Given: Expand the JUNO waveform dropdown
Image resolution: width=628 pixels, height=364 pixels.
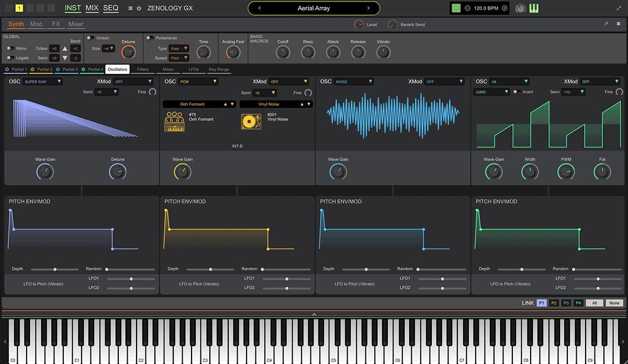Looking at the screenshot, I should [491, 92].
